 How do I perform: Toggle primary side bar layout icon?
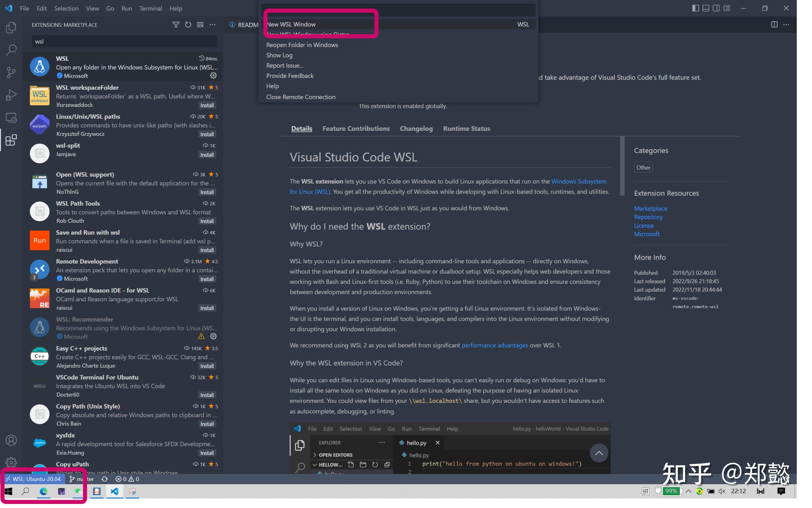[x=696, y=8]
